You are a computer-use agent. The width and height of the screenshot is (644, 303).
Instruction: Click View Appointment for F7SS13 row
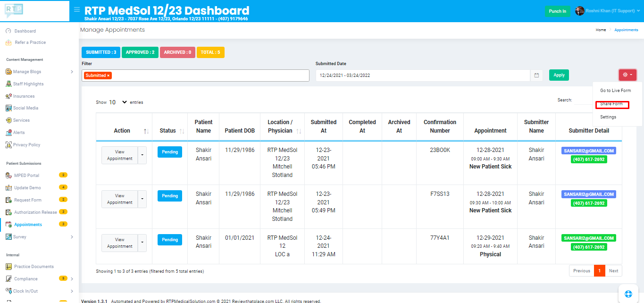click(119, 199)
